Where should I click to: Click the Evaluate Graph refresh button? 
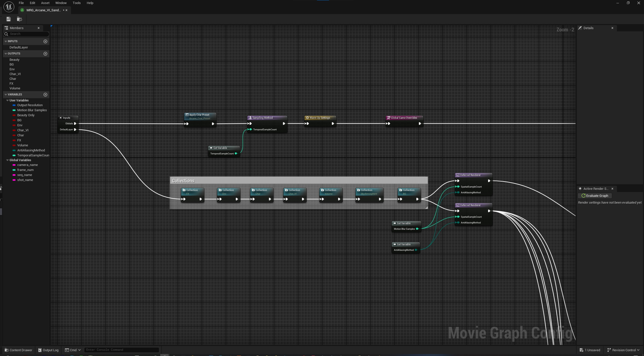click(x=595, y=196)
